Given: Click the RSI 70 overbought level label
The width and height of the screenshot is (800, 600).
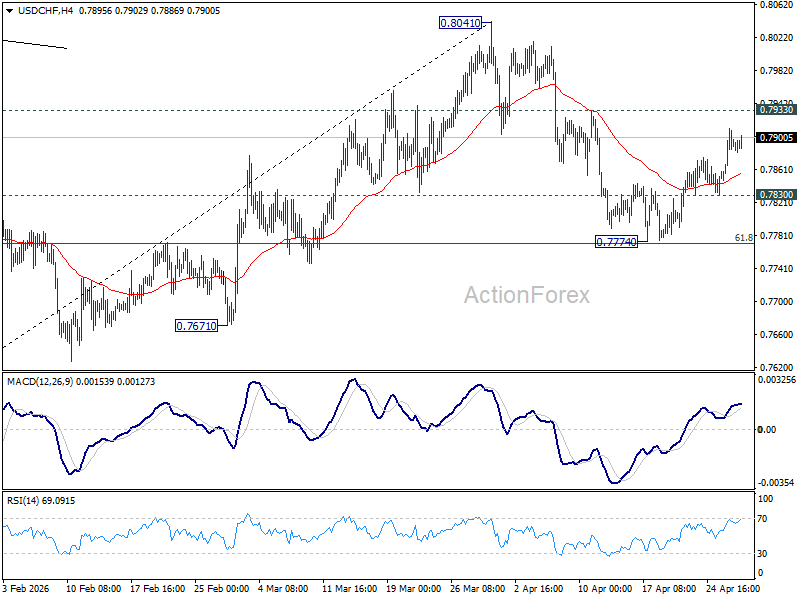Looking at the screenshot, I should [x=762, y=519].
